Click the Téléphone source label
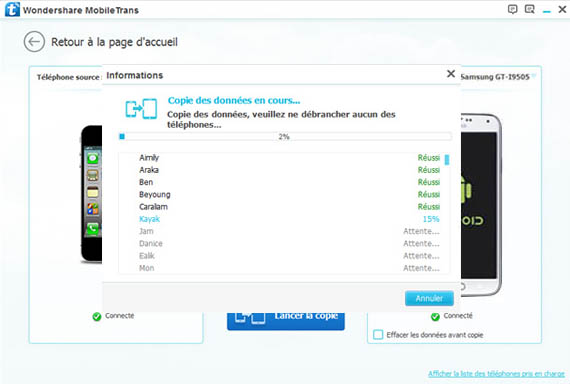Viewport: 570px width, 384px height. coord(69,77)
